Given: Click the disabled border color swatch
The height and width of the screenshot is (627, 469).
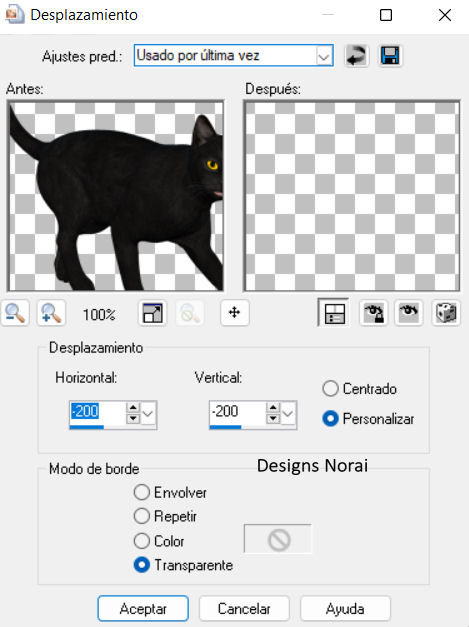Looking at the screenshot, I should (x=278, y=539).
